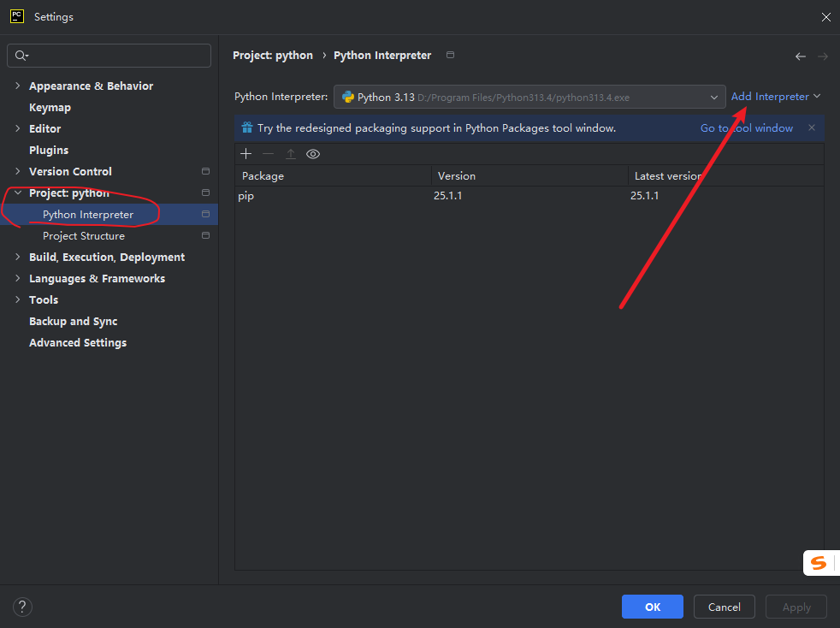Image resolution: width=840 pixels, height=628 pixels.
Task: Expand Appearance & Behavior section
Action: 18,86
